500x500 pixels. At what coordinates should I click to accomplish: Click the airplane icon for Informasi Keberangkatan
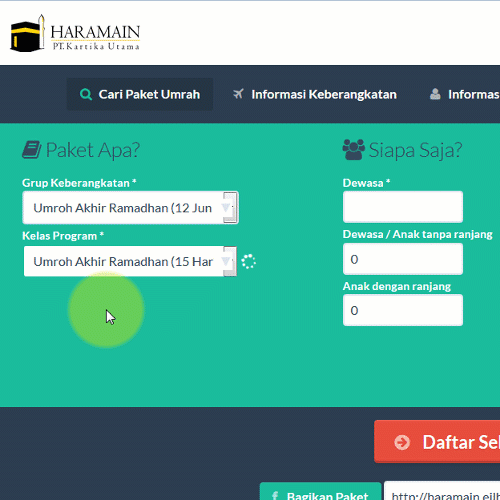(238, 94)
